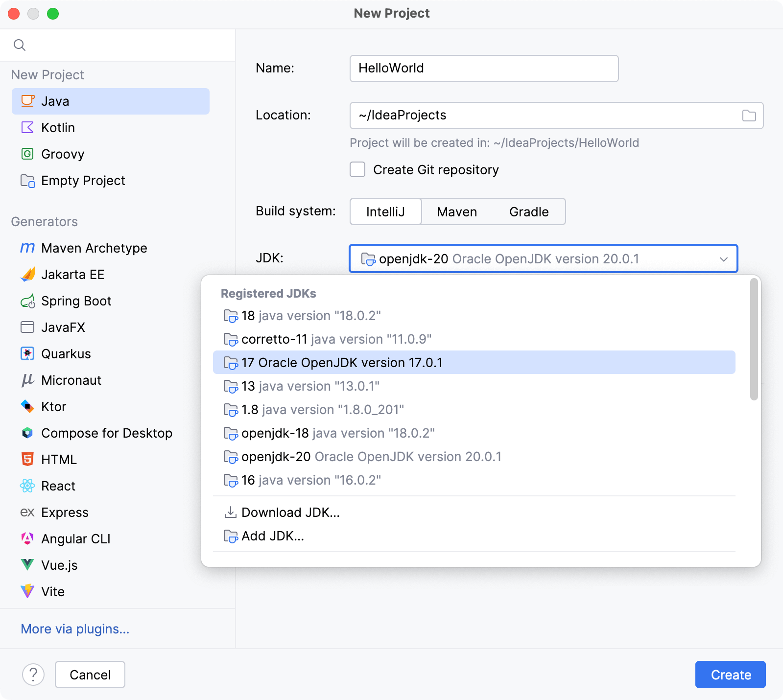Switch build system to Maven

456,211
